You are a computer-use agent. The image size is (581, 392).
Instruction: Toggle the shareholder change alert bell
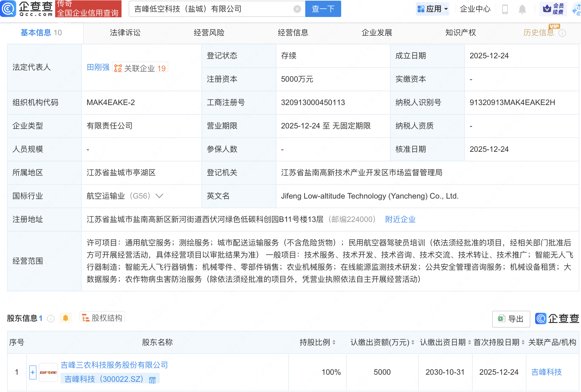click(66, 318)
